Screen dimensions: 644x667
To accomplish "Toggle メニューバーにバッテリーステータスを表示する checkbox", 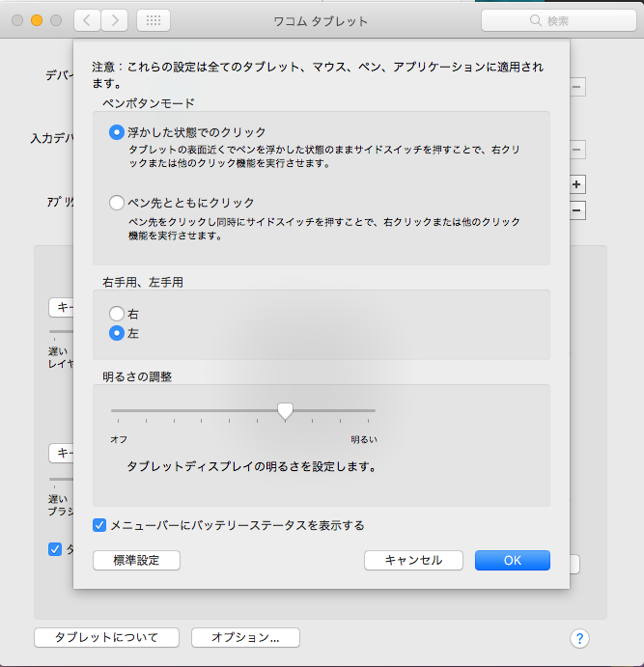I will pyautogui.click(x=99, y=525).
